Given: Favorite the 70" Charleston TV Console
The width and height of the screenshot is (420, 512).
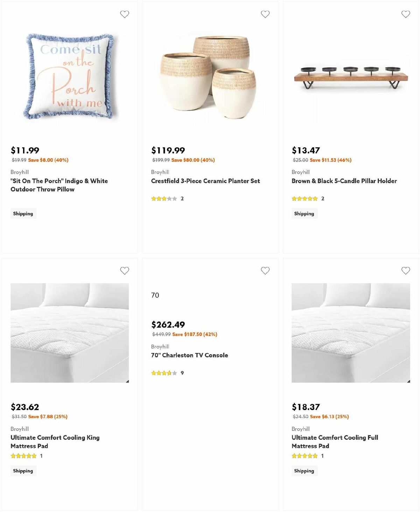Looking at the screenshot, I should click(x=265, y=270).
